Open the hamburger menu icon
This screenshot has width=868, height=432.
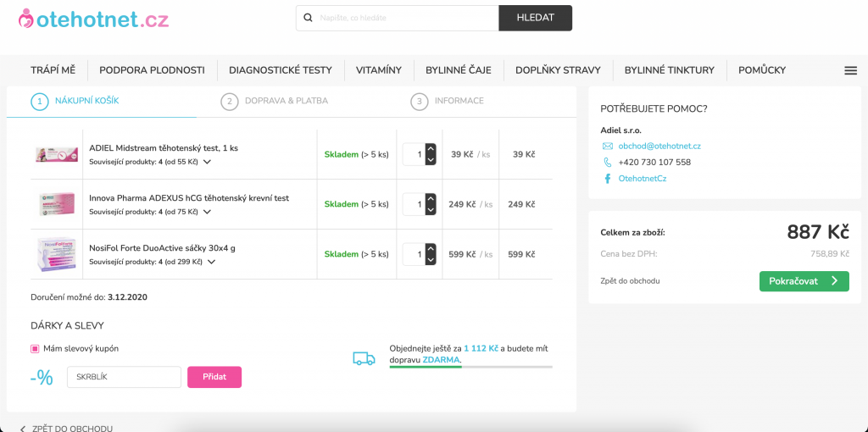tap(850, 71)
